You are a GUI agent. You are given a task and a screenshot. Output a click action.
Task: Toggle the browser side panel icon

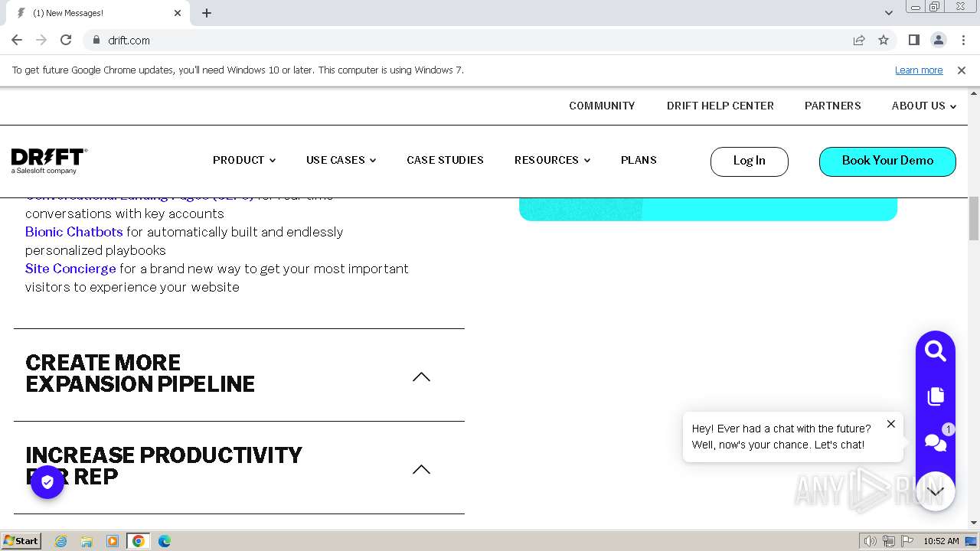click(x=913, y=40)
